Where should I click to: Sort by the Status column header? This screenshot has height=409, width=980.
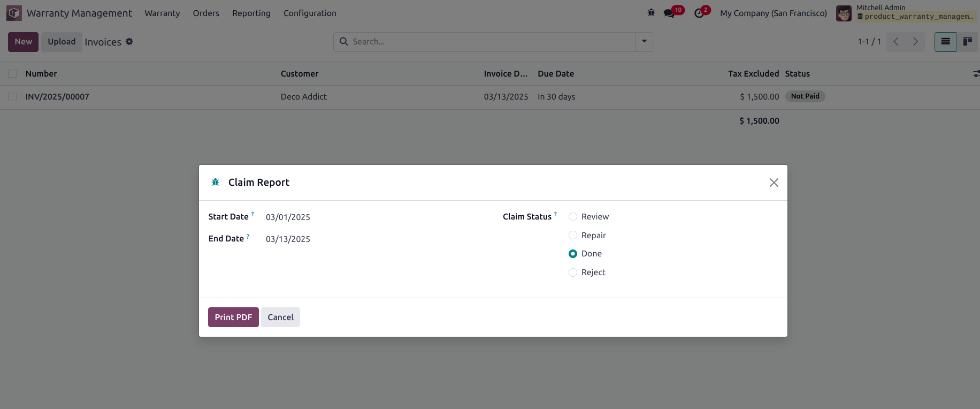pos(797,74)
